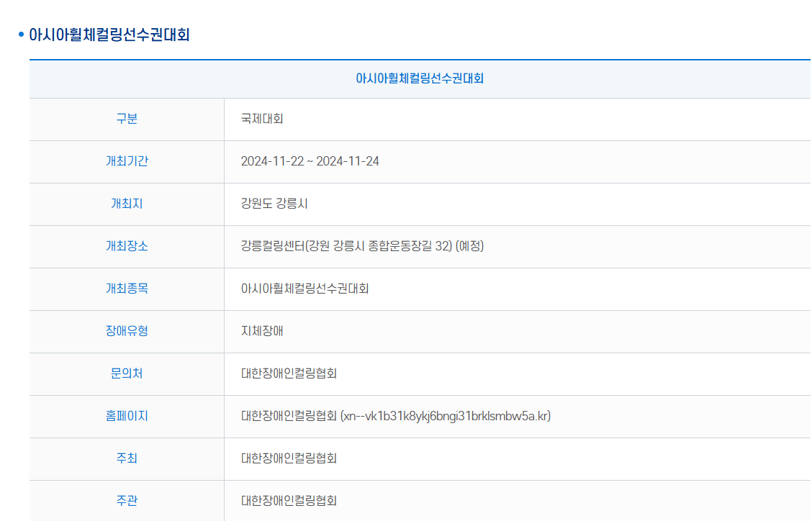
Task: Select the 홈페이지 label
Action: 127,417
